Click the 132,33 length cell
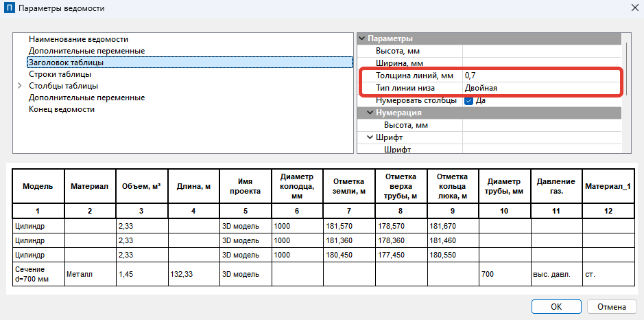 tap(193, 275)
